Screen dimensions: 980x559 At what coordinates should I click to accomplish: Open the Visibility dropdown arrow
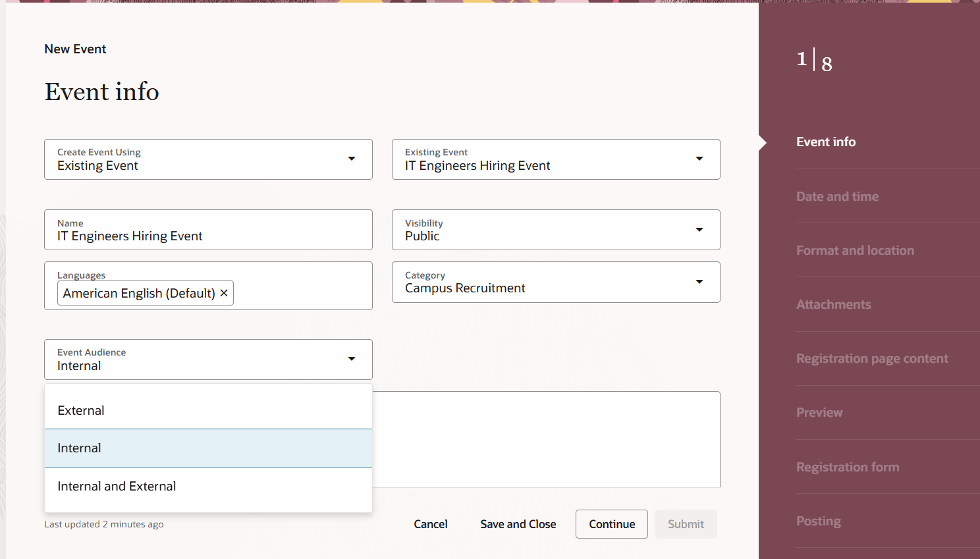click(x=699, y=230)
